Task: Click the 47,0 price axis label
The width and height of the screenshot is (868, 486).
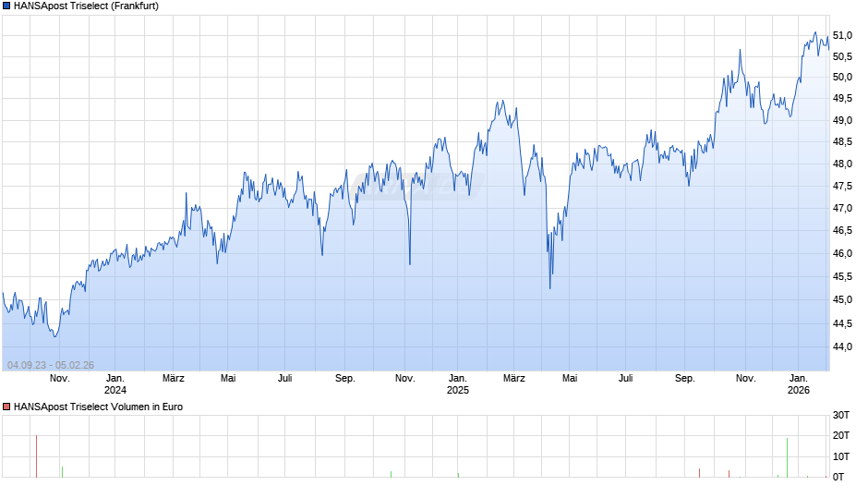Action: 842,209
